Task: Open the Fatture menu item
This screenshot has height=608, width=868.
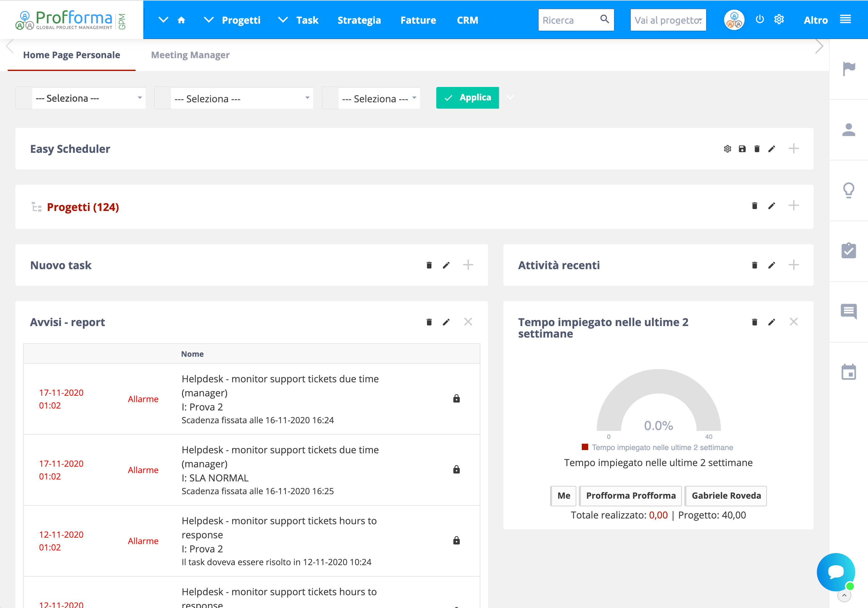Action: pyautogui.click(x=418, y=20)
